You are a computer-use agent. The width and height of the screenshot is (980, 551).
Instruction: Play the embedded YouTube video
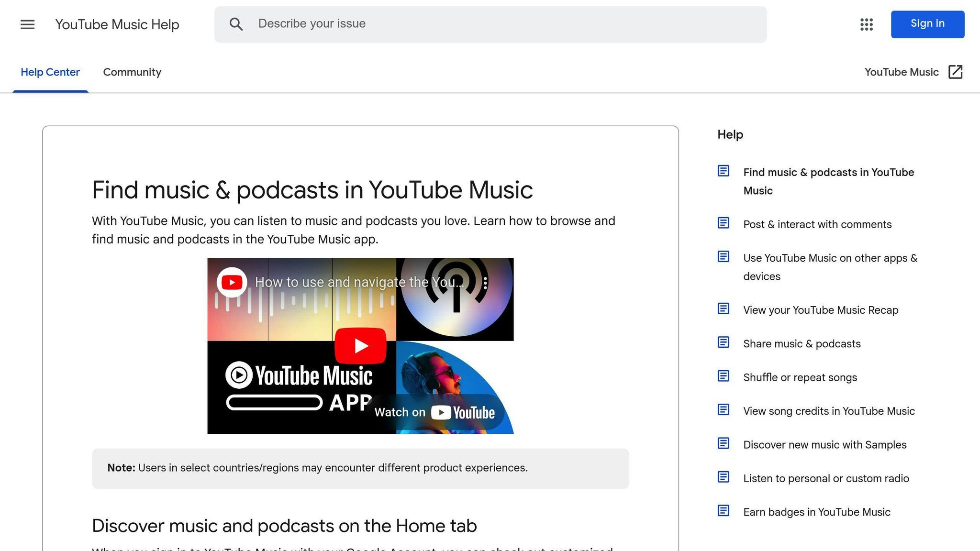coord(360,345)
